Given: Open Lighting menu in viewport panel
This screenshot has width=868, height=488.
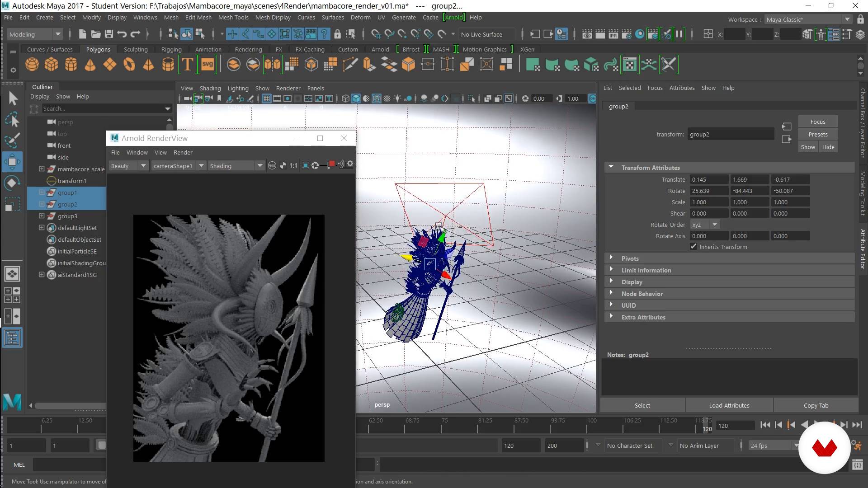Looking at the screenshot, I should [x=238, y=88].
